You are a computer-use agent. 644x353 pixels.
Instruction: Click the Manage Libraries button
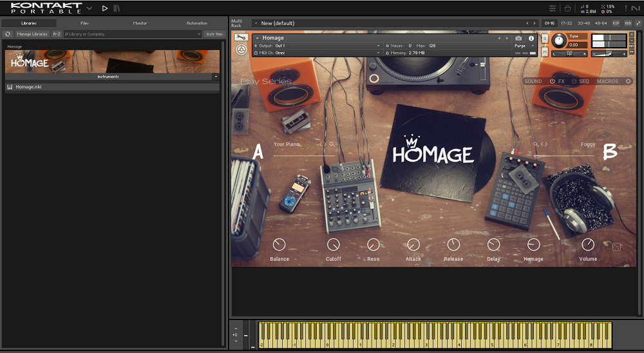[32, 33]
